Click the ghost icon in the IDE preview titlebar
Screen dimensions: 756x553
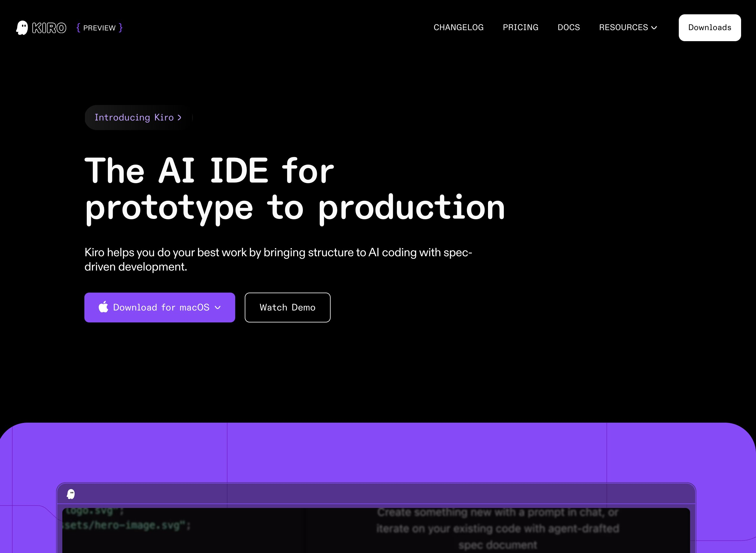tap(71, 494)
